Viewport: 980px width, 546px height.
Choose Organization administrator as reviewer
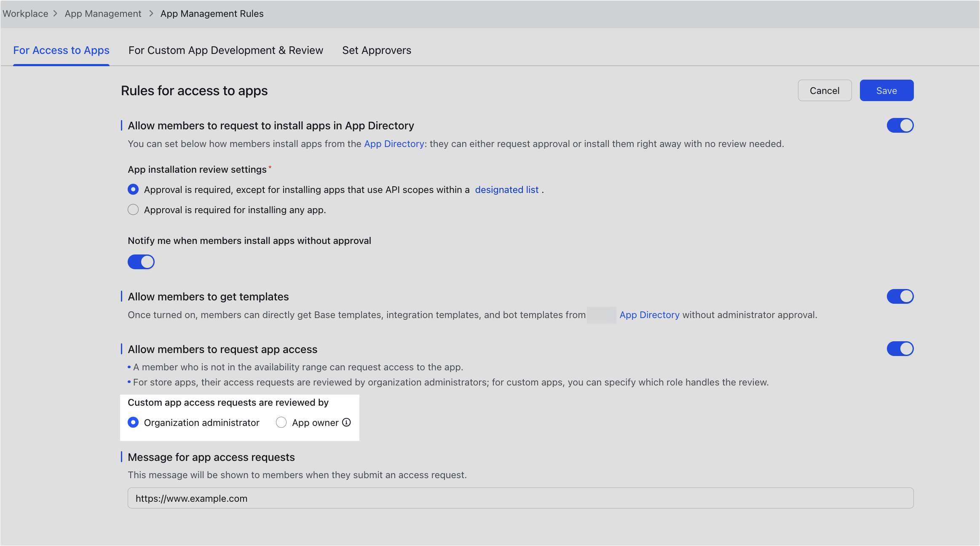133,423
